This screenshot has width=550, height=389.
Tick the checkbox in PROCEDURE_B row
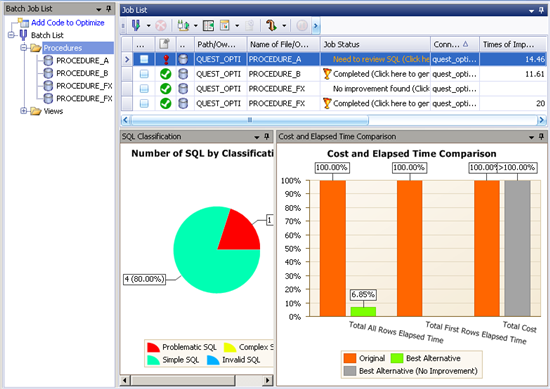[x=144, y=74]
